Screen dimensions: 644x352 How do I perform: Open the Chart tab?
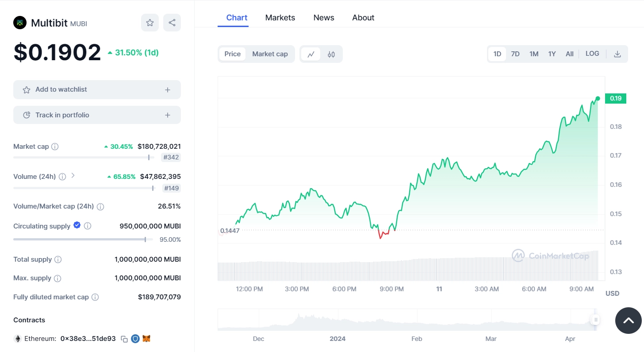237,18
